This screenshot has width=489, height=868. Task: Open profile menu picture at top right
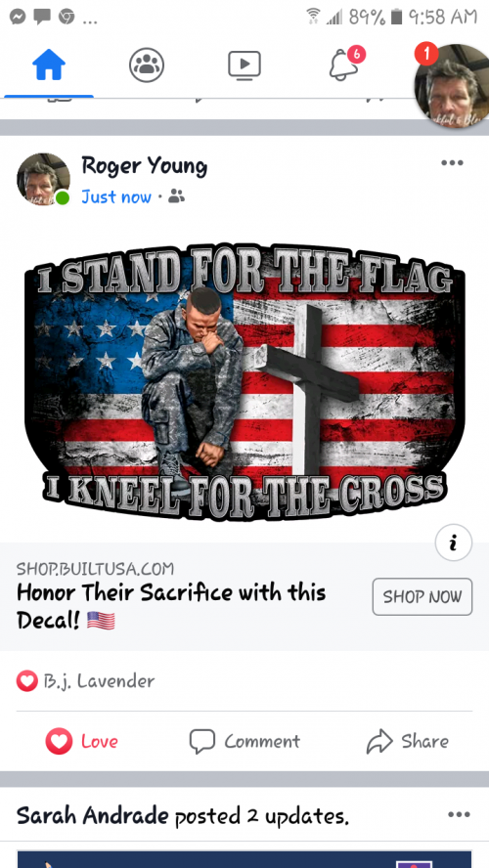point(451,86)
